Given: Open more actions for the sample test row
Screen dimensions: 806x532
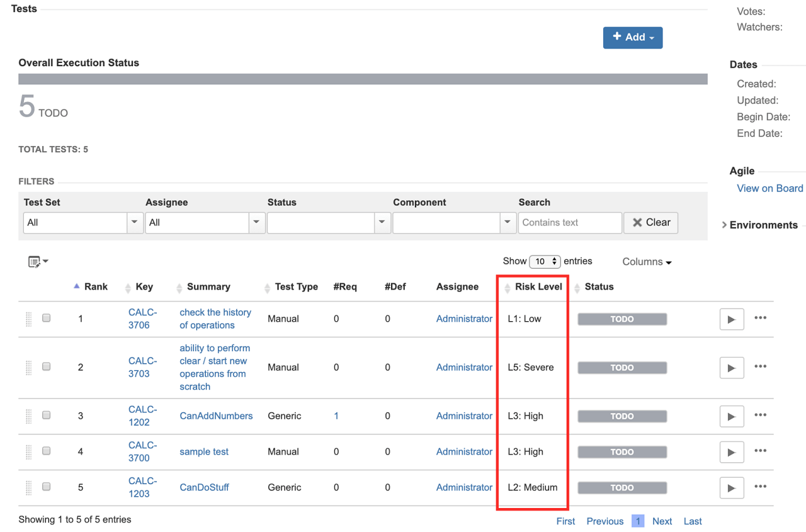Looking at the screenshot, I should pyautogui.click(x=760, y=451).
